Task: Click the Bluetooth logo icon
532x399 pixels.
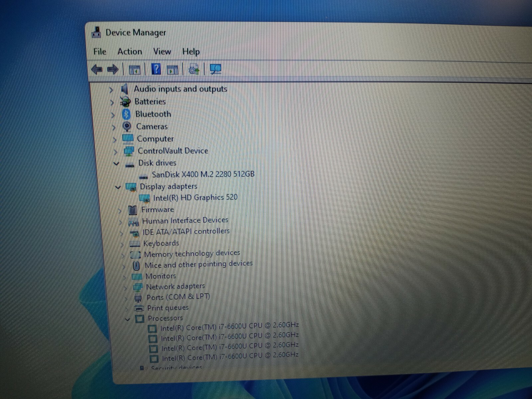Action: pos(126,114)
